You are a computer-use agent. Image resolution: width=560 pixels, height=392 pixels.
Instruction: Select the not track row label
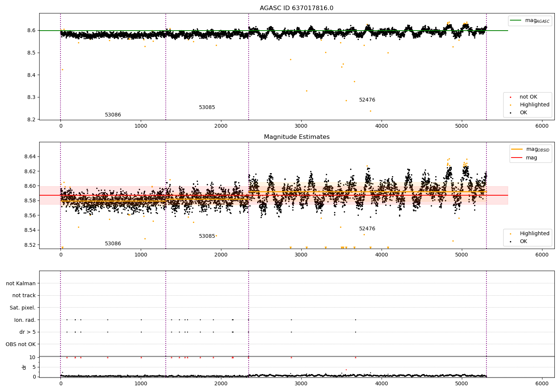click(24, 296)
